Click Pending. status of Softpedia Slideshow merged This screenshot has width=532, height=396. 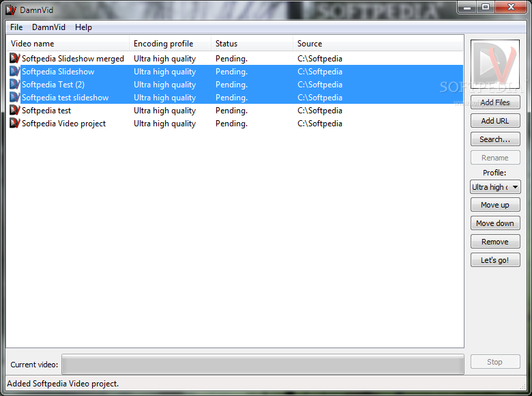tap(231, 59)
